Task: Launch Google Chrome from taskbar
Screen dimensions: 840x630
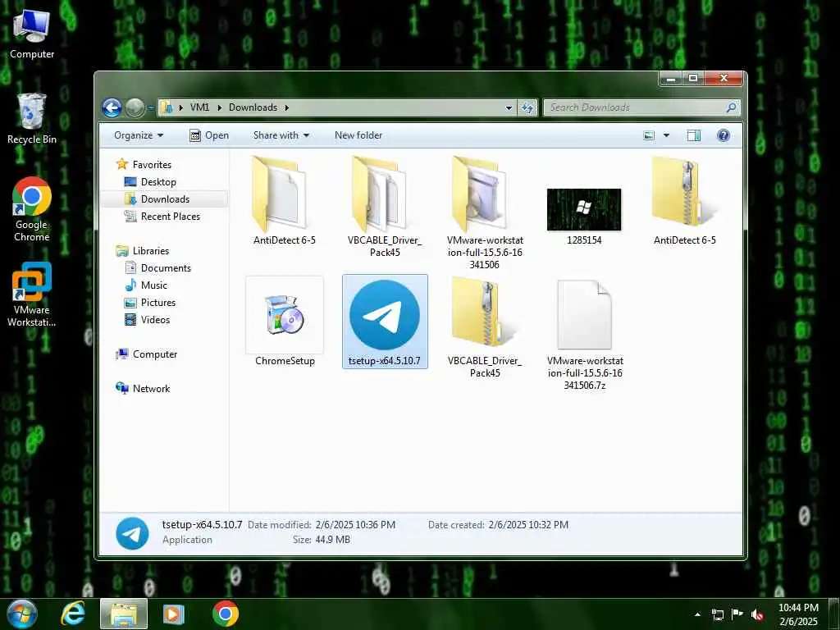Action: click(226, 614)
